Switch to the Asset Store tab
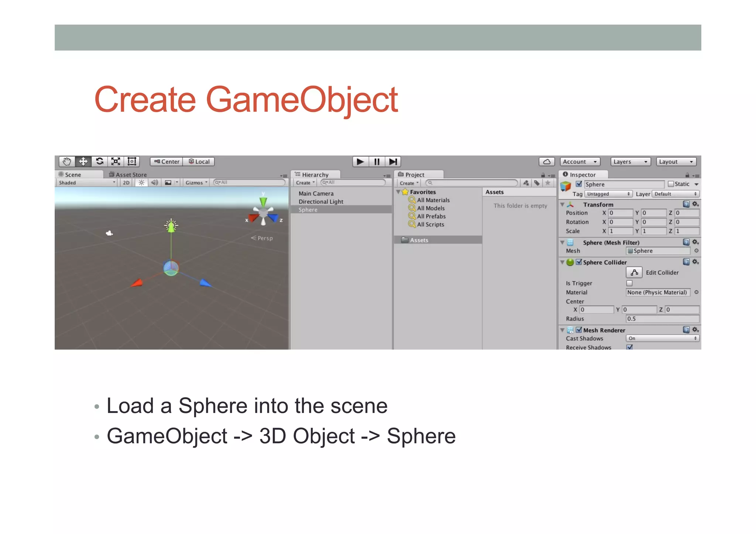The width and height of the screenshot is (756, 534). pos(128,175)
